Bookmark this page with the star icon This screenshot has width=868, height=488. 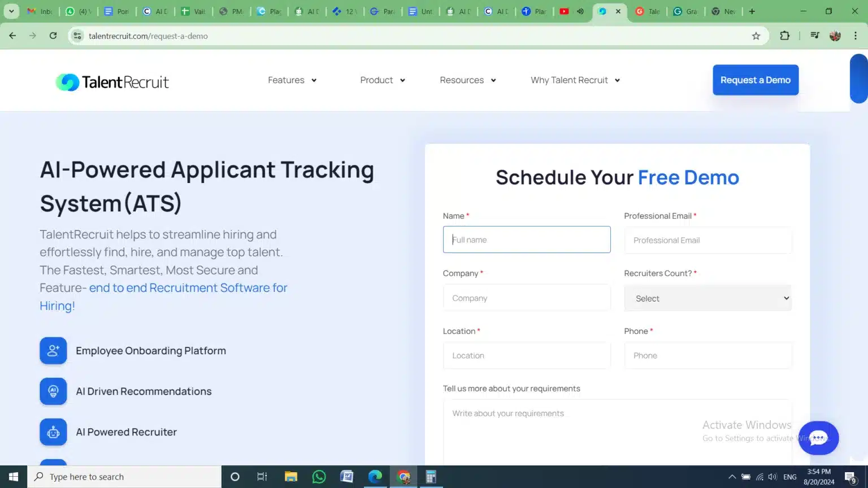point(756,36)
